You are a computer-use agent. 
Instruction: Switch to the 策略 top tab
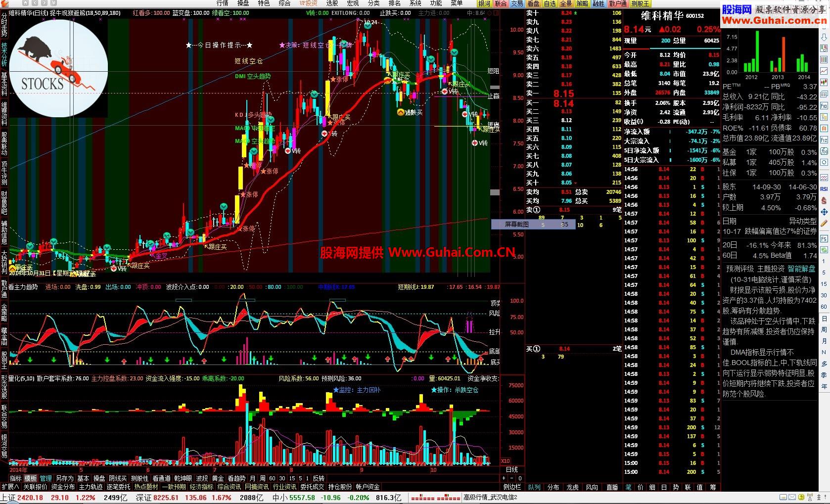(582, 3)
